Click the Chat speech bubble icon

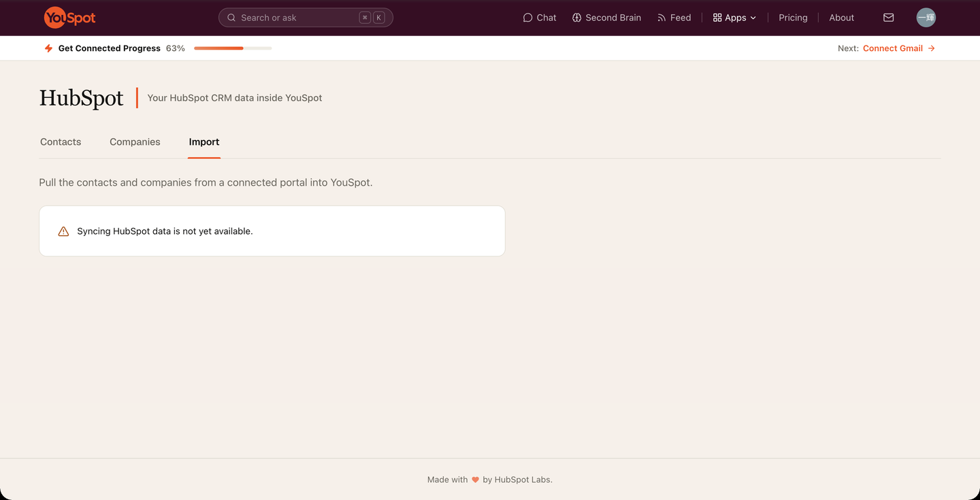[527, 18]
